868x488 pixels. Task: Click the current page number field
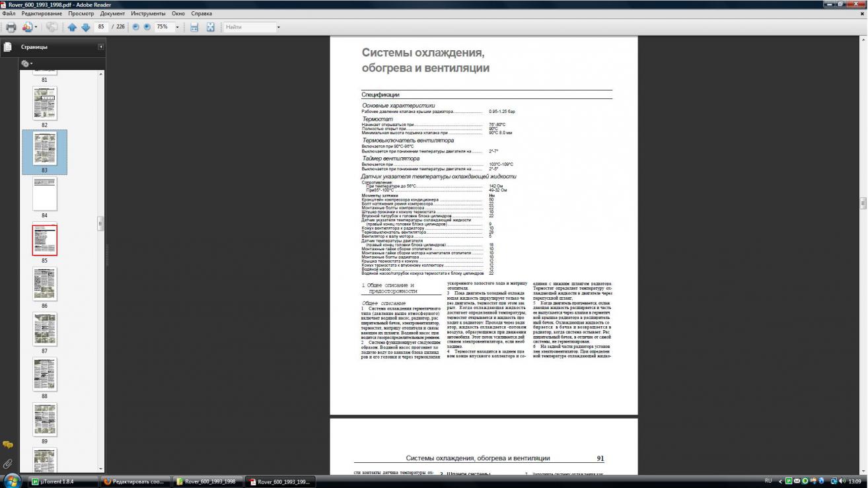pyautogui.click(x=102, y=27)
